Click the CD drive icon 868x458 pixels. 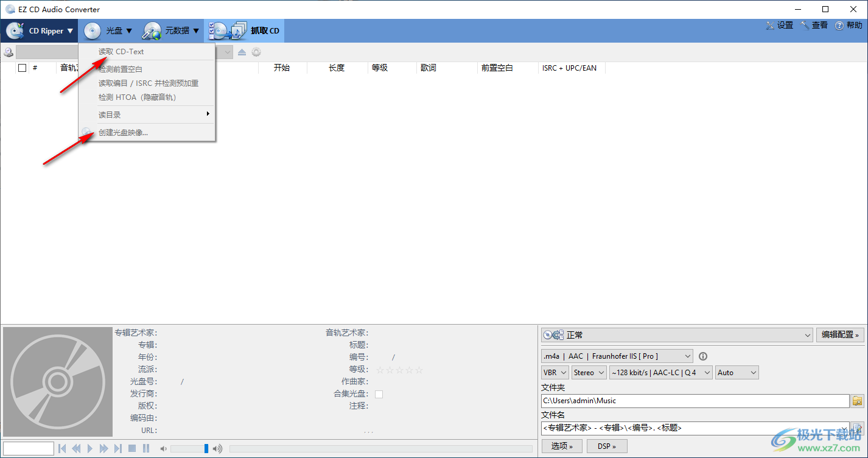9,52
